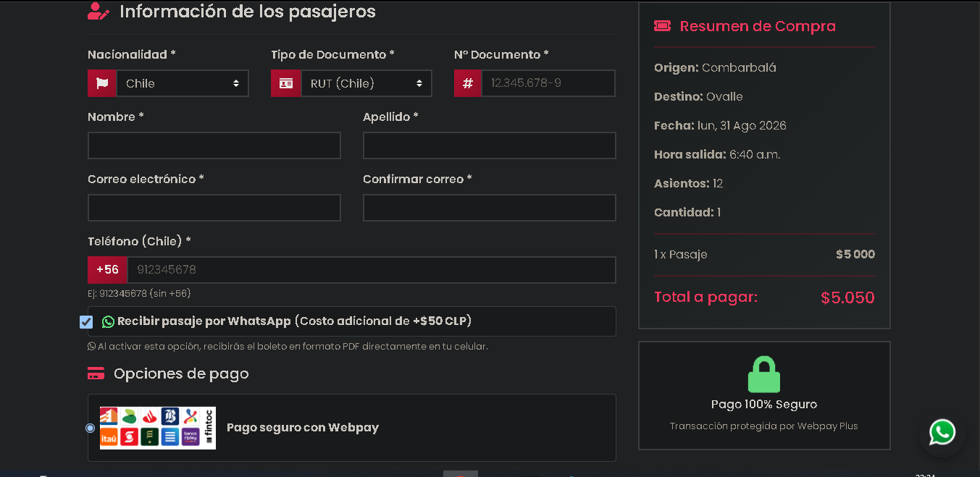Click the Pago seguro con Webpay label

pyautogui.click(x=303, y=428)
